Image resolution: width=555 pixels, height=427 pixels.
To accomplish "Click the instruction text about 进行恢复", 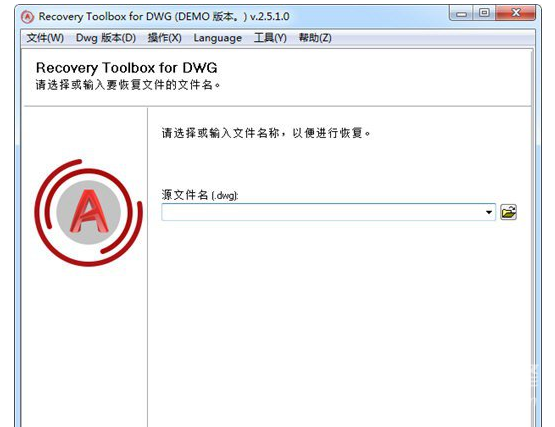I will pyautogui.click(x=266, y=133).
